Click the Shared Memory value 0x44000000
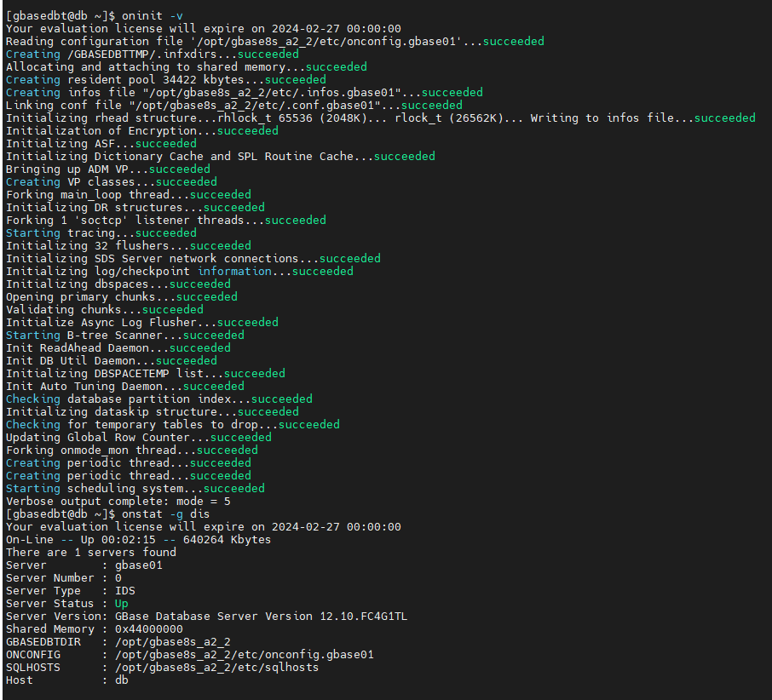Image resolution: width=772 pixels, height=700 pixels. point(148,628)
